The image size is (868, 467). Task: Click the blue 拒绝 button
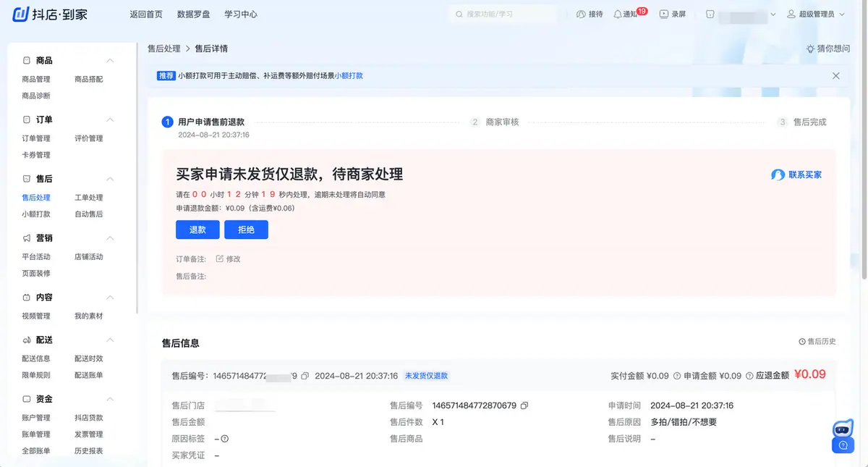[x=246, y=230]
